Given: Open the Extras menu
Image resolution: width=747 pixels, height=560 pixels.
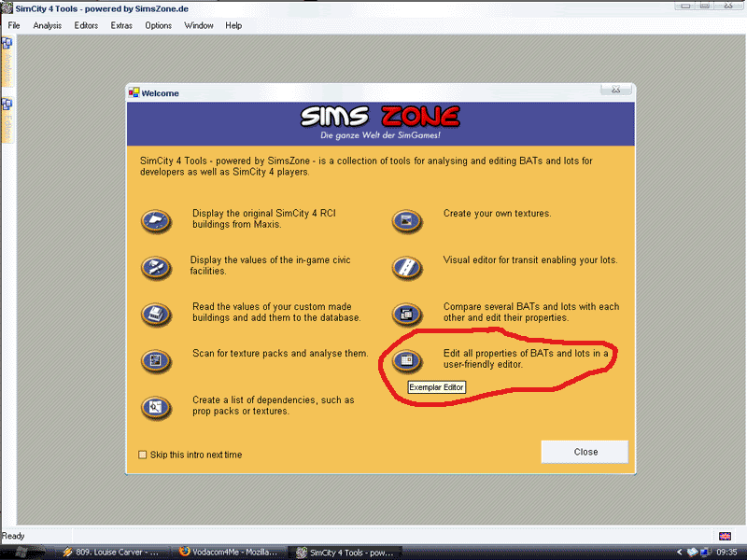Looking at the screenshot, I should click(121, 26).
